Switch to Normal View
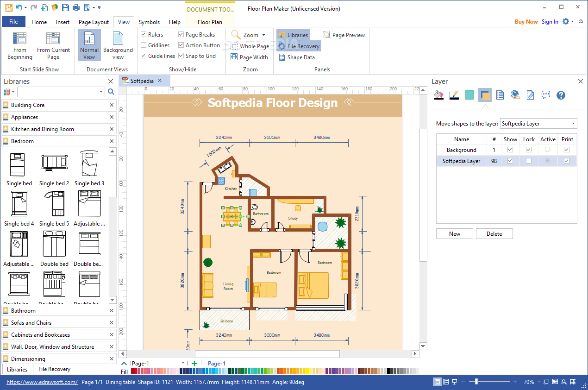 coord(89,46)
